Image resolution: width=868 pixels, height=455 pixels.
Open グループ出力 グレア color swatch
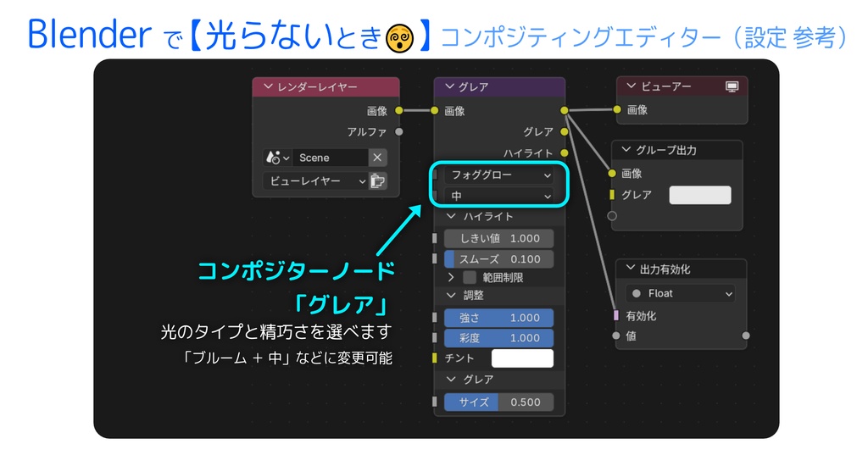tap(700, 195)
